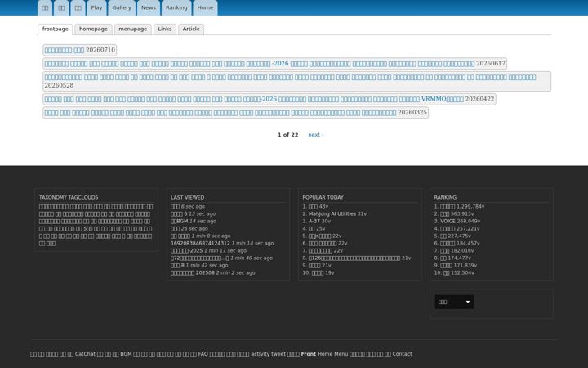
Task: Open A-37 in Popular Today
Action: [x=314, y=221]
